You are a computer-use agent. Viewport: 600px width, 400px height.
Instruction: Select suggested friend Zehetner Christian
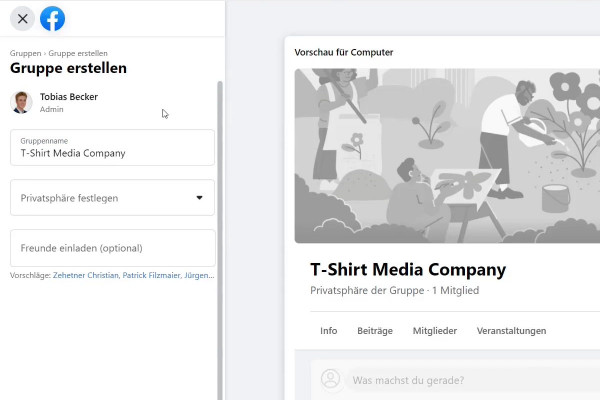click(x=86, y=275)
